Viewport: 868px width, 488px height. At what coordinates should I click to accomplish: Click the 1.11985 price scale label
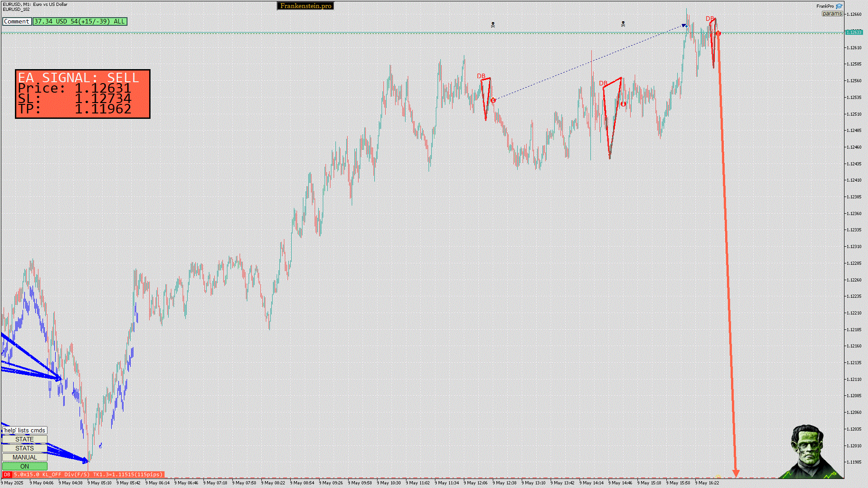(854, 462)
